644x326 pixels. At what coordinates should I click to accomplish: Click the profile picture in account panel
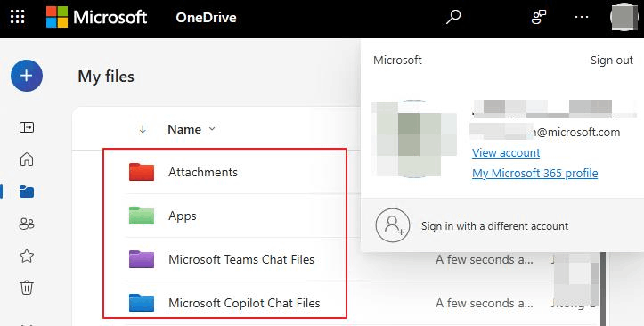click(414, 139)
